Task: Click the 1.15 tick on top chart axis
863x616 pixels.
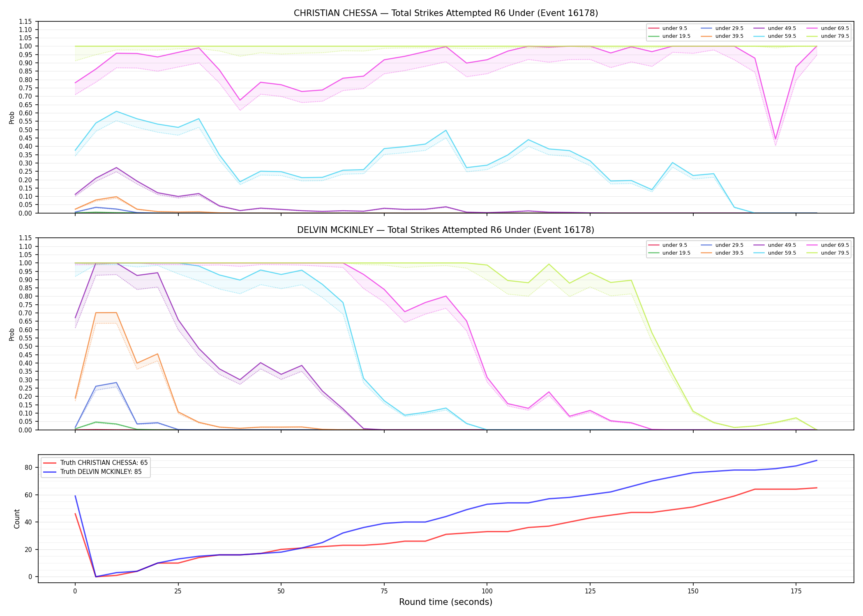Action: (25, 21)
